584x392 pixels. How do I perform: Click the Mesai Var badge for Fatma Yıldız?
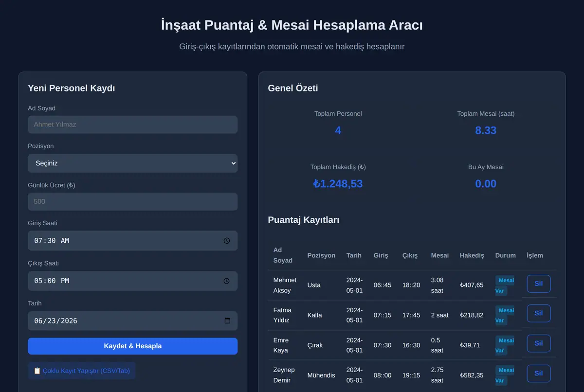(505, 316)
